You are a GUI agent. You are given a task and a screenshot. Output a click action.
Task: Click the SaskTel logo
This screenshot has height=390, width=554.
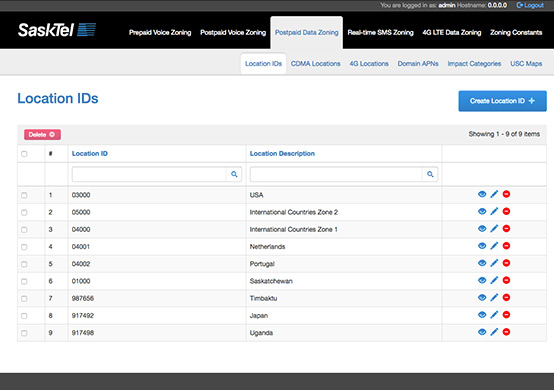pyautogui.click(x=57, y=30)
